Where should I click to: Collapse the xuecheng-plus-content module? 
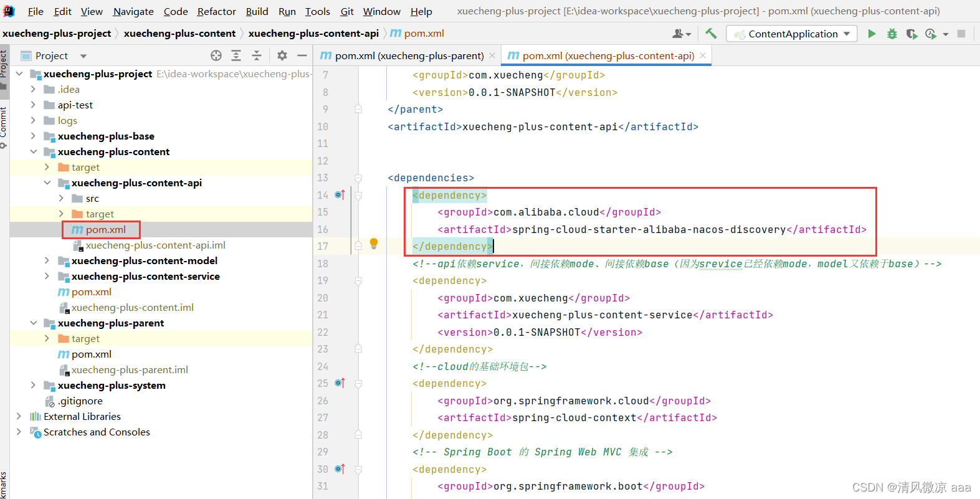point(33,151)
